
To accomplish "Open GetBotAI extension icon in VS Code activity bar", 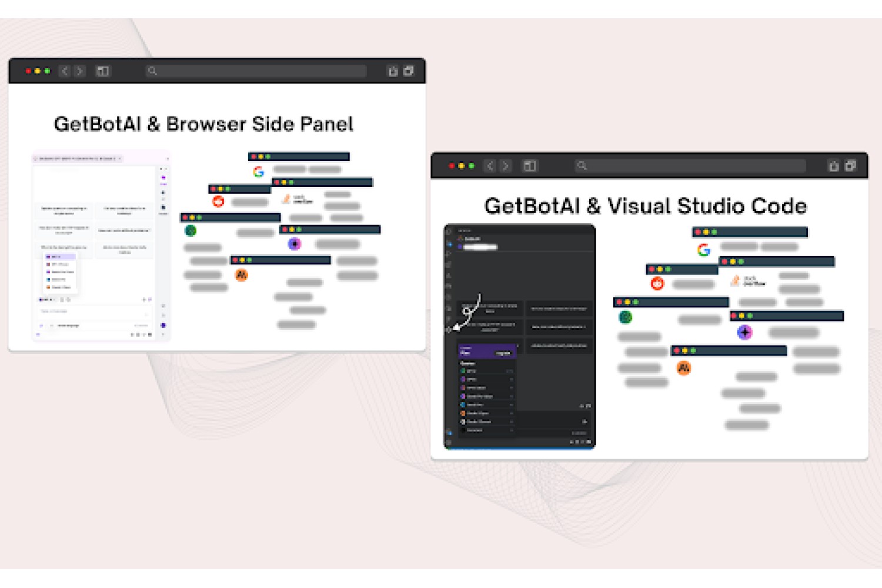I will [x=449, y=330].
